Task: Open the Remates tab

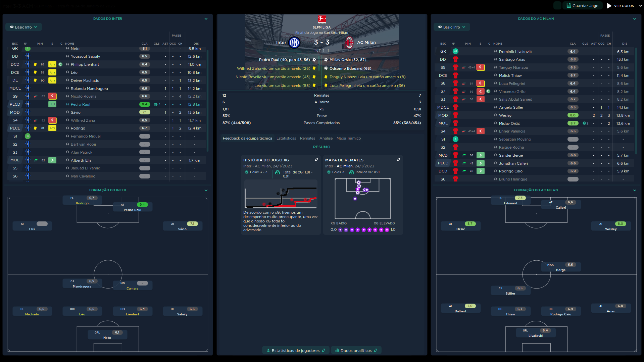Action: 307,138
